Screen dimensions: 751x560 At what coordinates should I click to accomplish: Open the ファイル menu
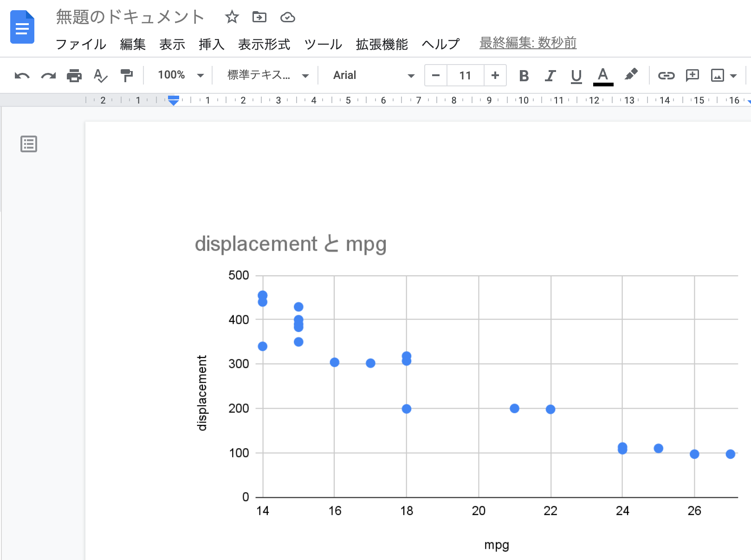click(x=81, y=44)
